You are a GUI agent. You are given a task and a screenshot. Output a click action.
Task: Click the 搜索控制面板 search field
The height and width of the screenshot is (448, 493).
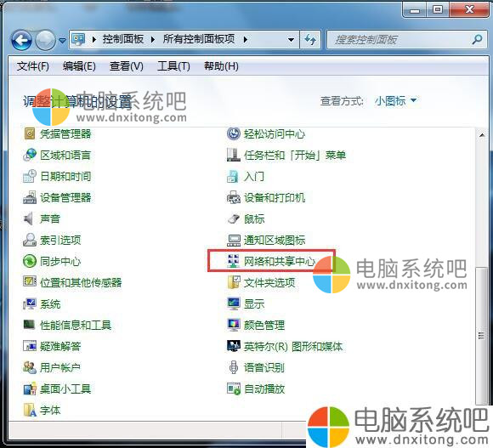click(x=399, y=40)
